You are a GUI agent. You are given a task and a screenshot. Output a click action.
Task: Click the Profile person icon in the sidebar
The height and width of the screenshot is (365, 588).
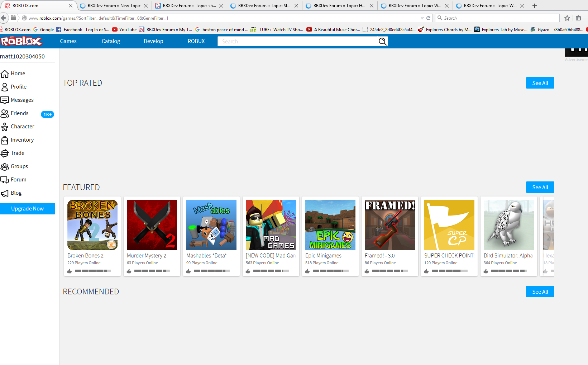click(5, 87)
